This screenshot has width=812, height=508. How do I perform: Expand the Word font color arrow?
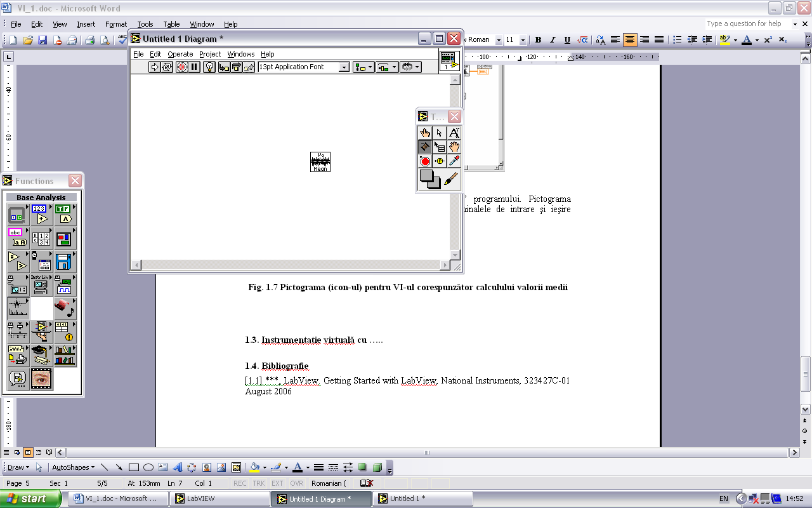(x=757, y=40)
